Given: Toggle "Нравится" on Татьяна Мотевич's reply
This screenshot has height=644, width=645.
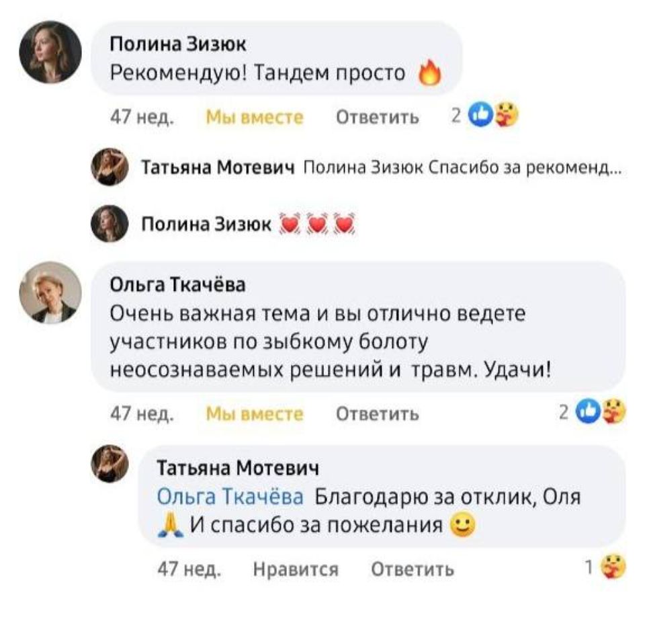Looking at the screenshot, I should tap(296, 570).
